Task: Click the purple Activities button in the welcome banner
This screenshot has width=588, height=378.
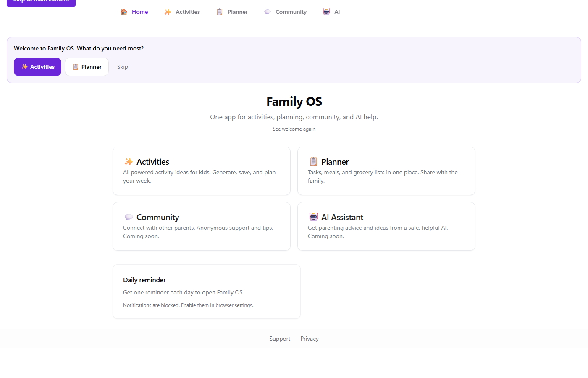Action: coord(37,66)
